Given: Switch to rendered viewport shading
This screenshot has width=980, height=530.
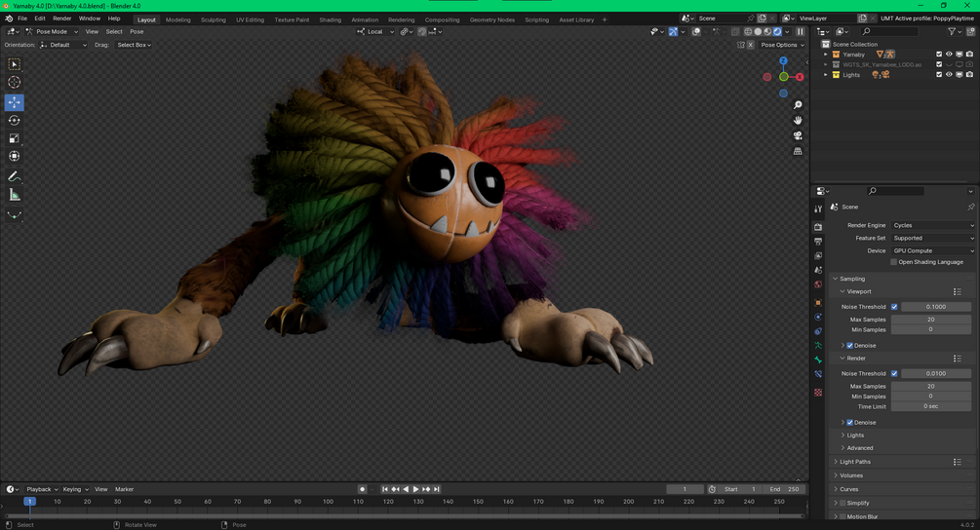Looking at the screenshot, I should click(x=777, y=31).
